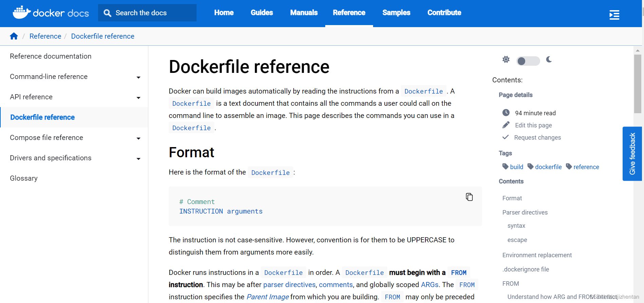The width and height of the screenshot is (644, 303).
Task: Click Reference breadcrumb link
Action: pos(45,36)
